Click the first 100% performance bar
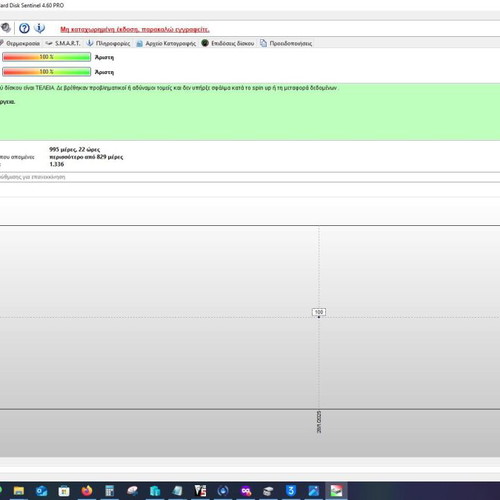This screenshot has height=500, width=500. 46,57
